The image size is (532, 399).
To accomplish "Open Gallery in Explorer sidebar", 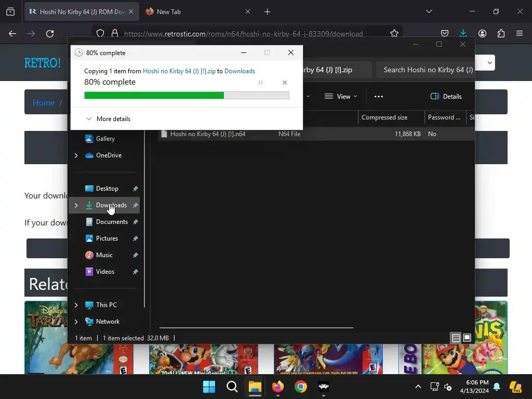I will pos(105,138).
